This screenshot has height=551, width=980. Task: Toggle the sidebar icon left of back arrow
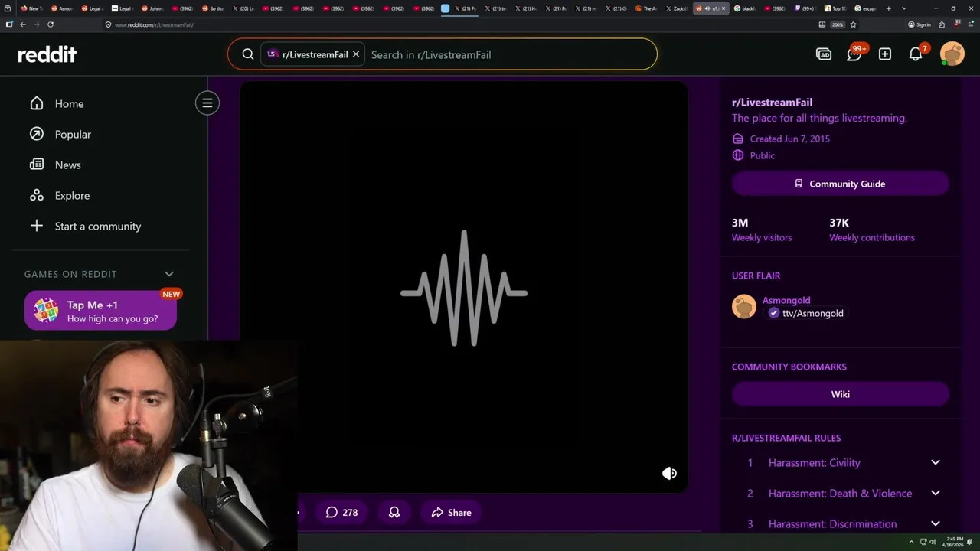(x=9, y=24)
